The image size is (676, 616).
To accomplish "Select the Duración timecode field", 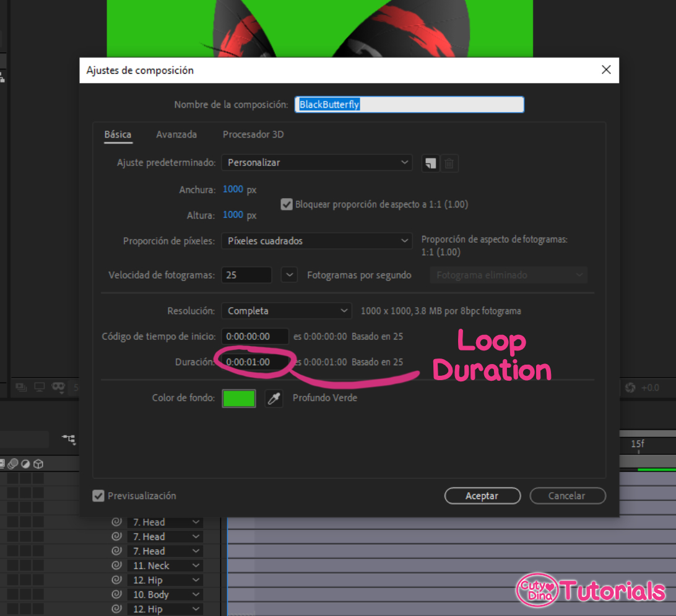I will [254, 362].
